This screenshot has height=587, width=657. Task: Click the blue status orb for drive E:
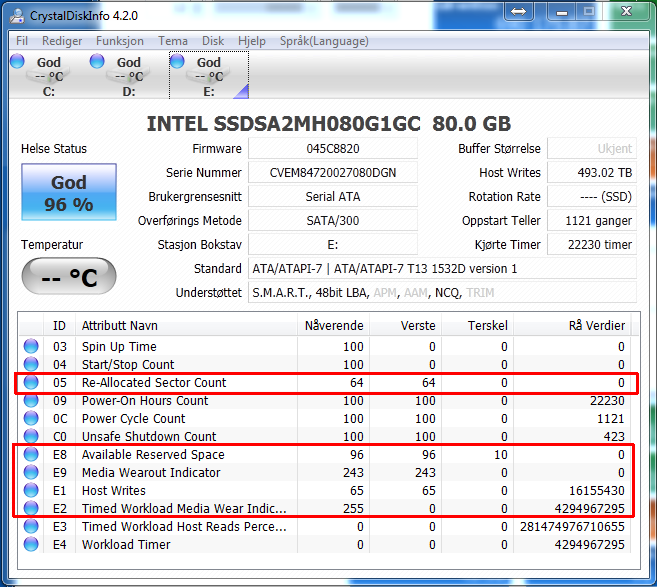[177, 61]
